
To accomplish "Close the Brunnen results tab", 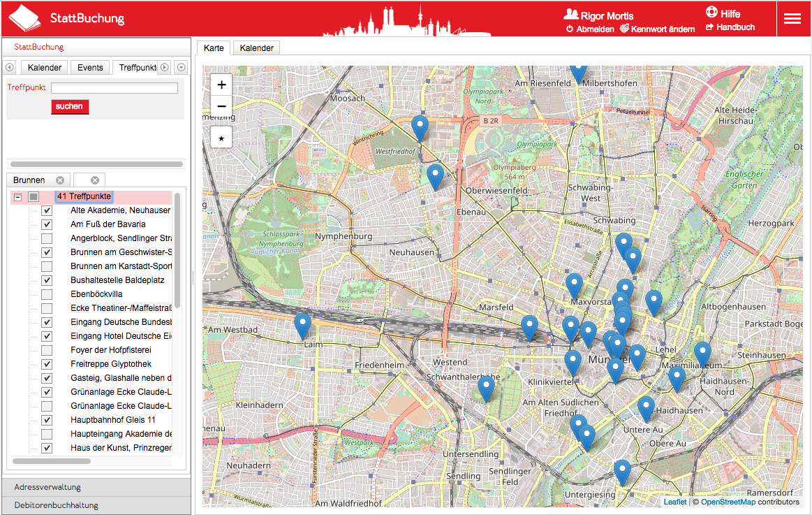I will coord(60,180).
